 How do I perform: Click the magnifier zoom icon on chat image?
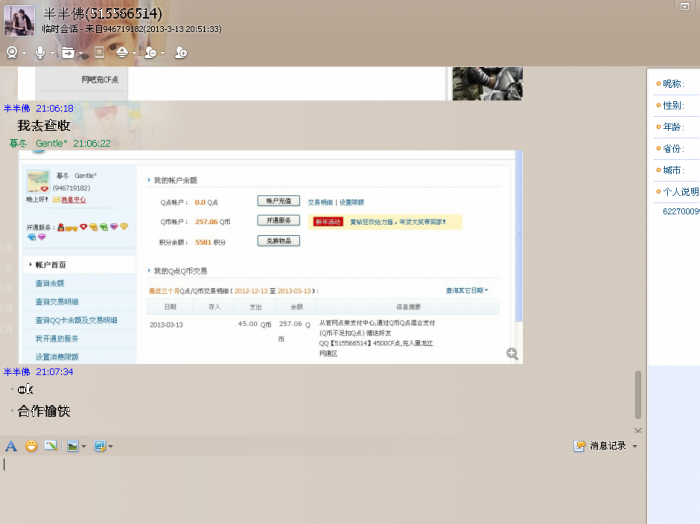click(512, 353)
